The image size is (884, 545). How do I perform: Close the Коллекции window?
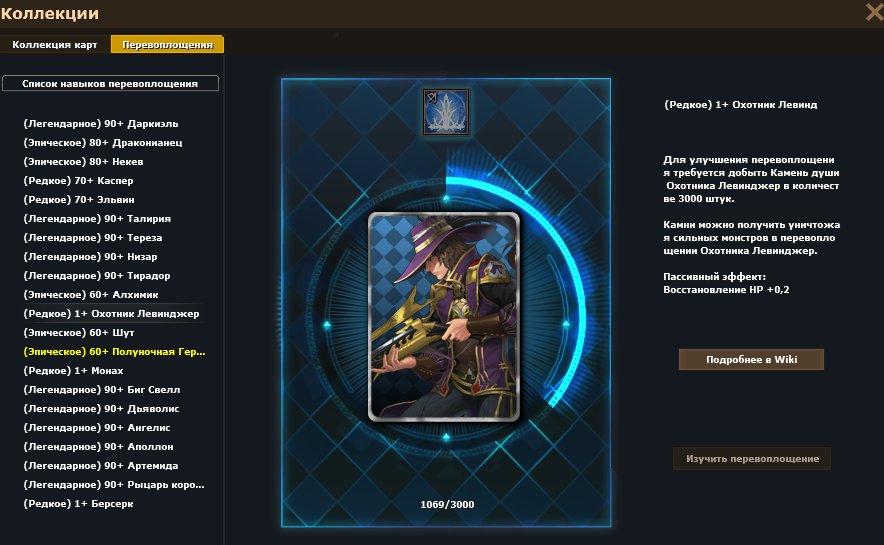tap(874, 12)
